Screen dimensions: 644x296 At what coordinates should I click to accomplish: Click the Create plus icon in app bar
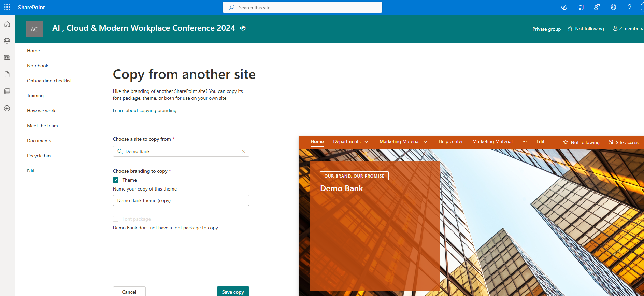click(7, 108)
